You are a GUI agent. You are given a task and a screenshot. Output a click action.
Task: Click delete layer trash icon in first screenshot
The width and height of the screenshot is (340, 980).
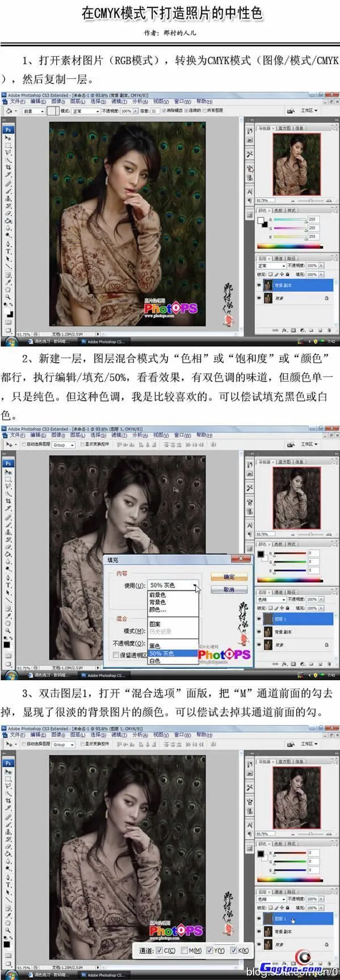[x=329, y=330]
